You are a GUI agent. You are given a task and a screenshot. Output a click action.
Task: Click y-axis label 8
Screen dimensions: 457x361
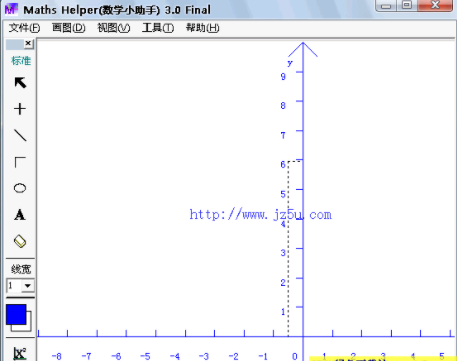[x=283, y=106]
